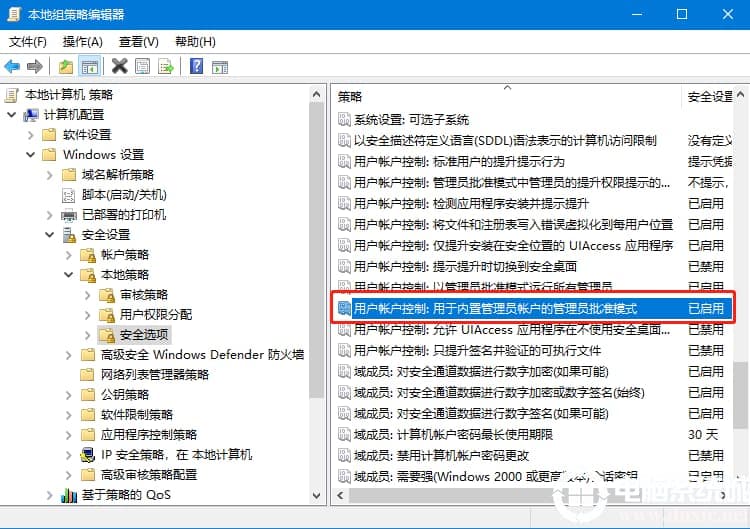Screen dimensions: 750x529
Task: Click the black X delete icon
Action: (120, 66)
